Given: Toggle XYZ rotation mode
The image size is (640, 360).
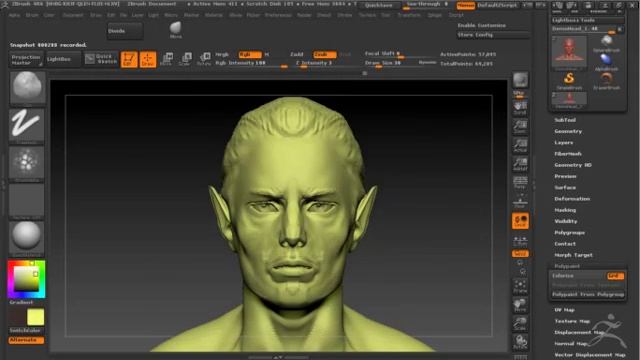Looking at the screenshot, I should pyautogui.click(x=520, y=253).
